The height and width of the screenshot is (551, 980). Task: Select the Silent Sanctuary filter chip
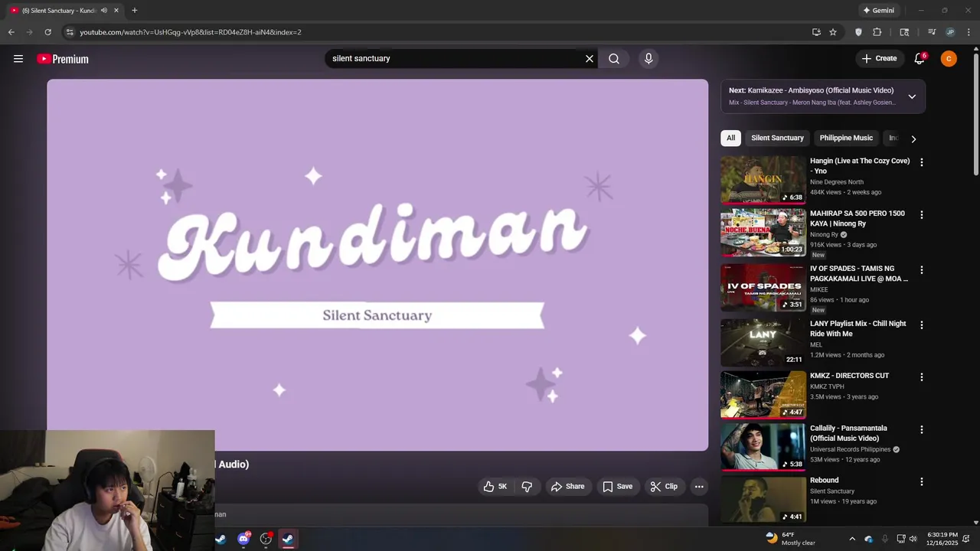tap(777, 138)
